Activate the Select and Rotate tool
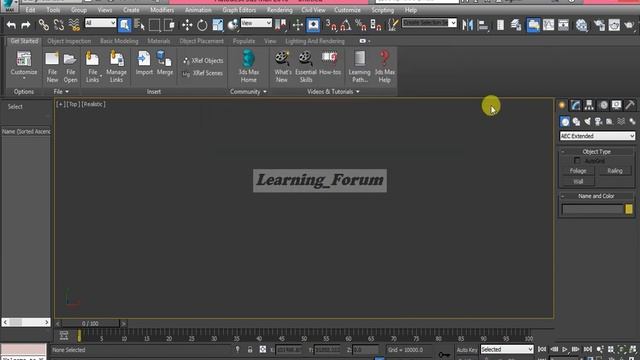This screenshot has height=360, width=640. (202, 25)
